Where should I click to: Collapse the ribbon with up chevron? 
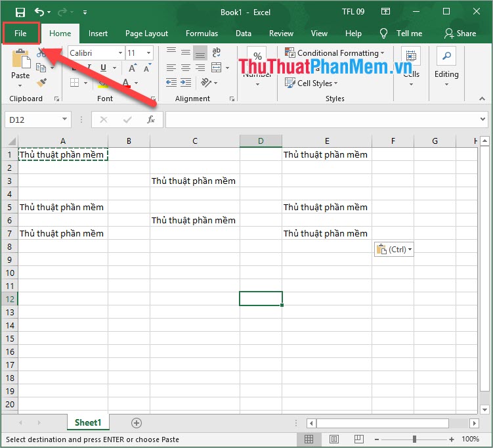(482, 99)
